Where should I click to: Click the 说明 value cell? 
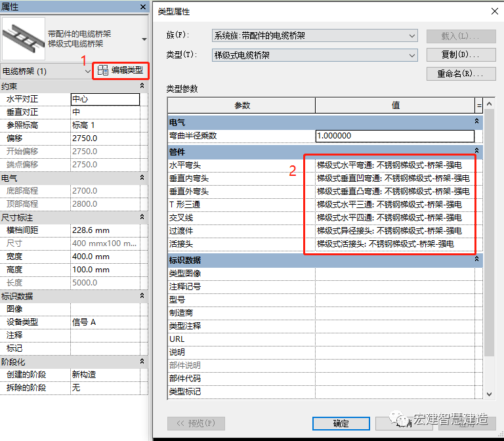tap(395, 352)
